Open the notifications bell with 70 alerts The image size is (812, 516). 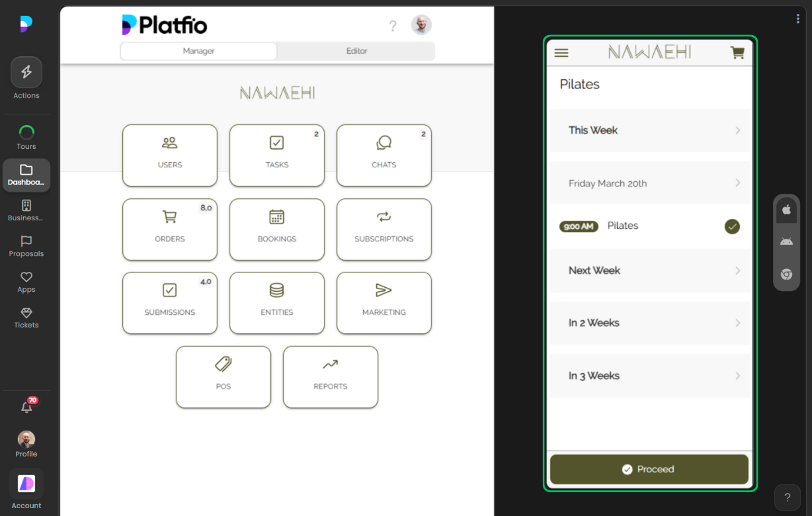(26, 407)
